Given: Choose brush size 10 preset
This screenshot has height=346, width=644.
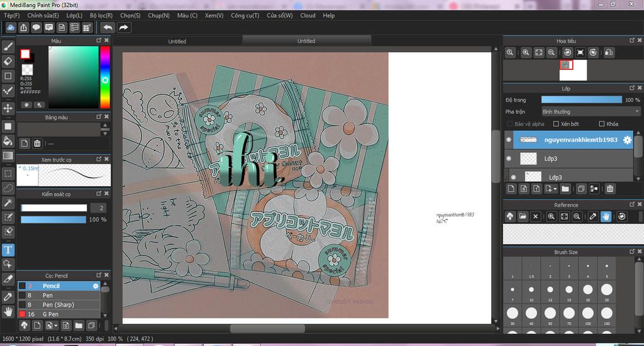Looking at the screenshot, I should 531,291.
